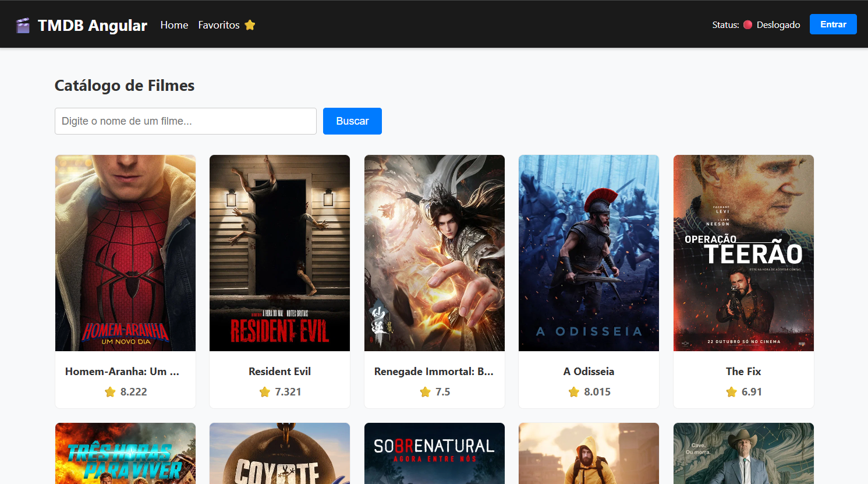868x484 pixels.
Task: Click the 'Renegade Immortal: B...' title
Action: tap(434, 372)
